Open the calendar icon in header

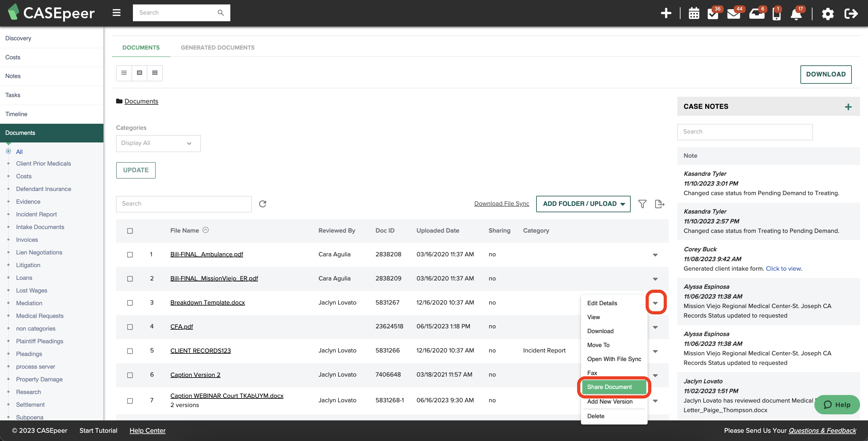pyautogui.click(x=694, y=13)
